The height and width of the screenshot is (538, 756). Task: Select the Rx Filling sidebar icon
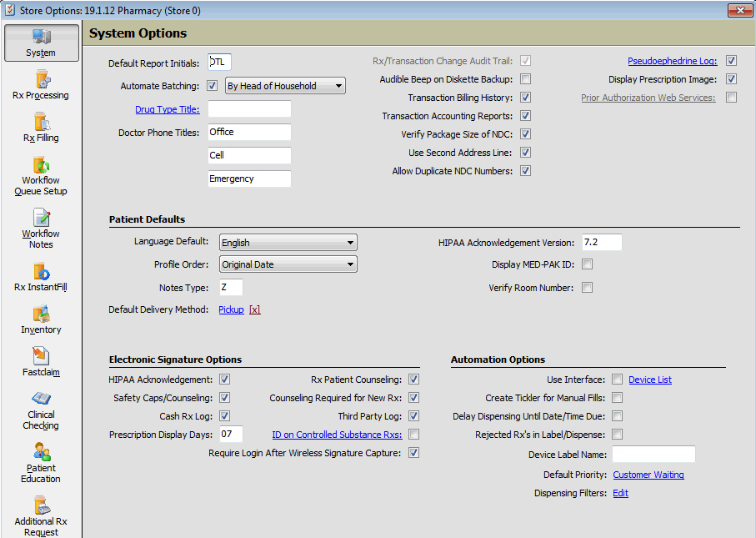(x=41, y=128)
